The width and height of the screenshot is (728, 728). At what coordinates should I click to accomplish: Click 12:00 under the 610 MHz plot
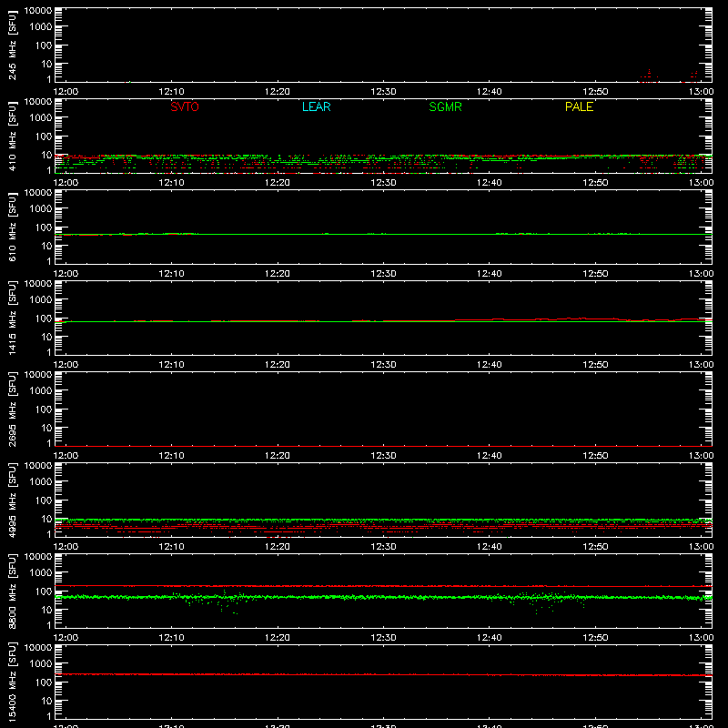[66, 274]
